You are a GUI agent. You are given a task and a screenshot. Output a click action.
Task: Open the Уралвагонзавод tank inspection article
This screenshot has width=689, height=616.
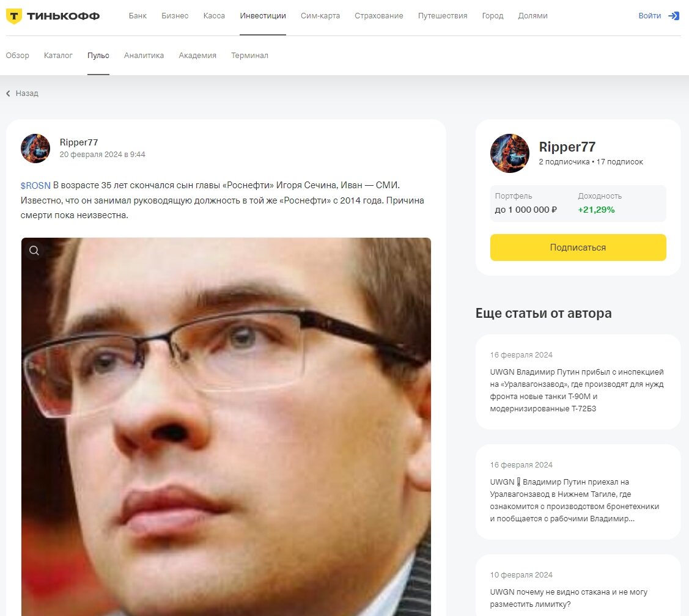[578, 382]
